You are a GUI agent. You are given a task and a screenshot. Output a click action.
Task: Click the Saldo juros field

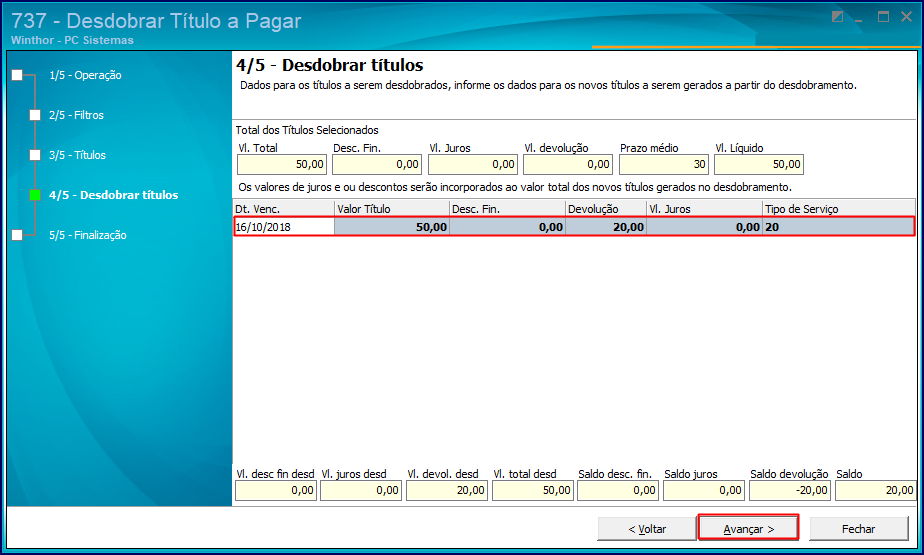point(704,490)
